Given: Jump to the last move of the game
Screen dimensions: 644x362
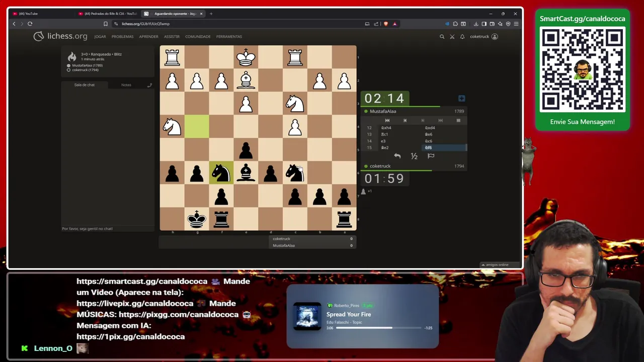Looking at the screenshot, I should pos(440,121).
